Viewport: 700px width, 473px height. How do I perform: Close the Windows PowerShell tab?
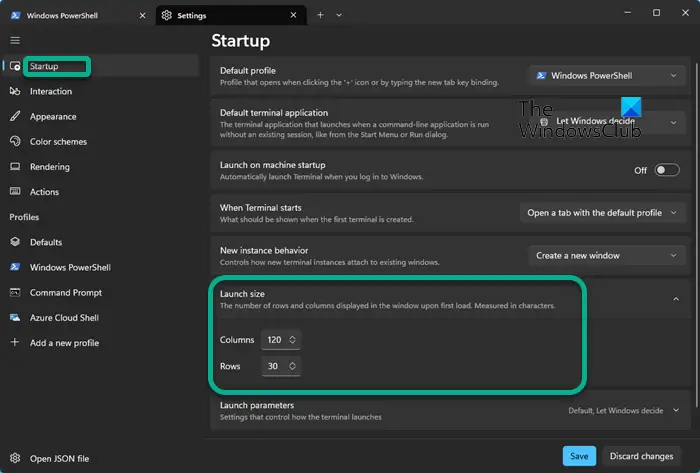[x=142, y=15]
